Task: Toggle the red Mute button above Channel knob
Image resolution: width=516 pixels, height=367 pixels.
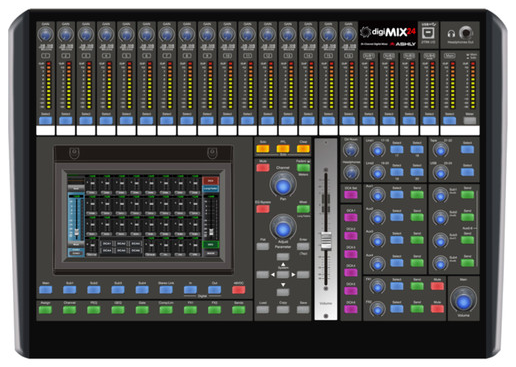Action: 263,168
